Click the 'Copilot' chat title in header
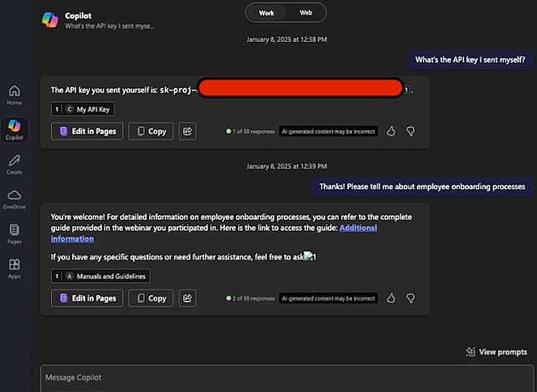Image resolution: width=537 pixels, height=392 pixels. pos(78,16)
